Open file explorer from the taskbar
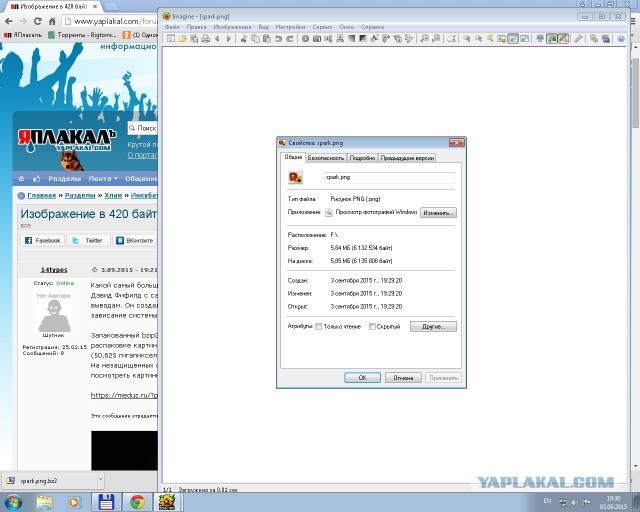640x512 pixels. [44, 502]
